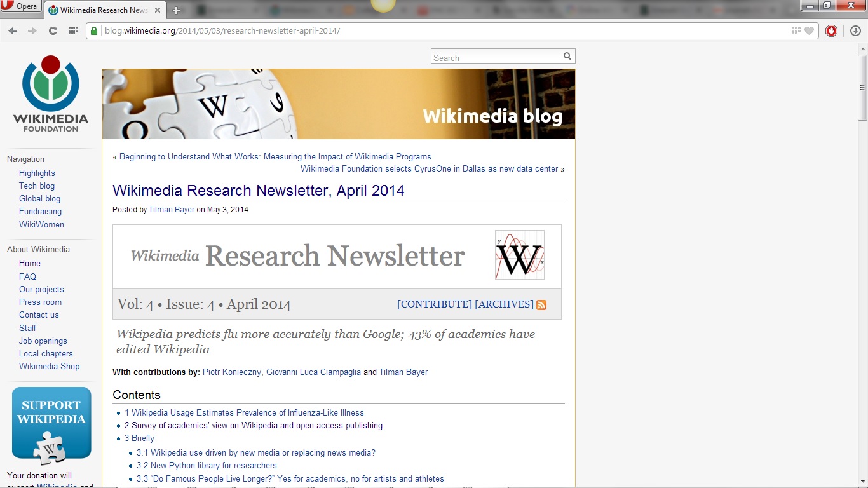
Task: Open the downloads arrow icon
Action: click(x=855, y=30)
